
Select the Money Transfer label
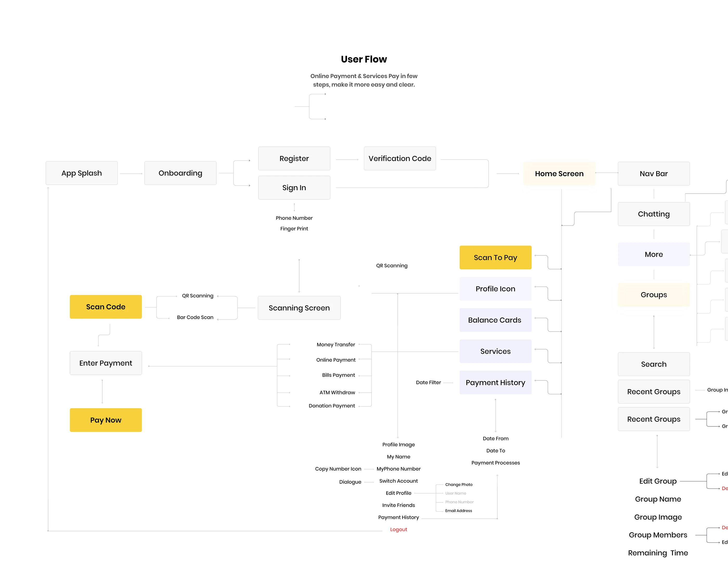click(x=336, y=345)
